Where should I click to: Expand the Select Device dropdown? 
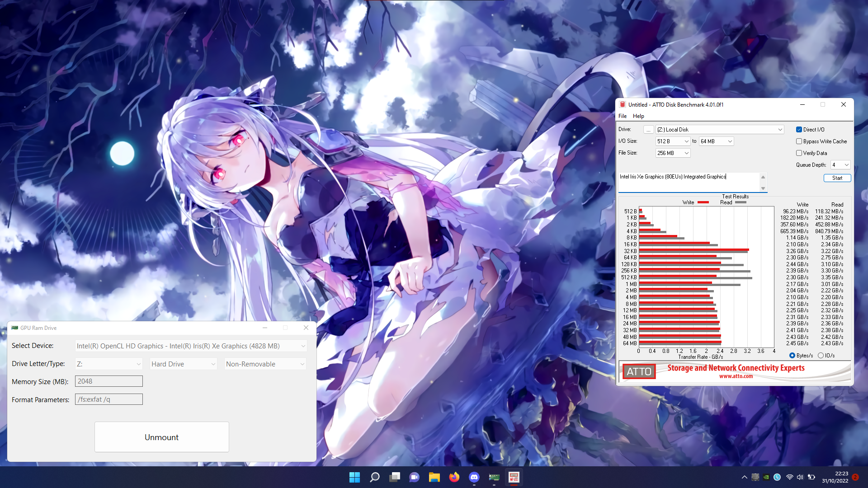coord(191,346)
